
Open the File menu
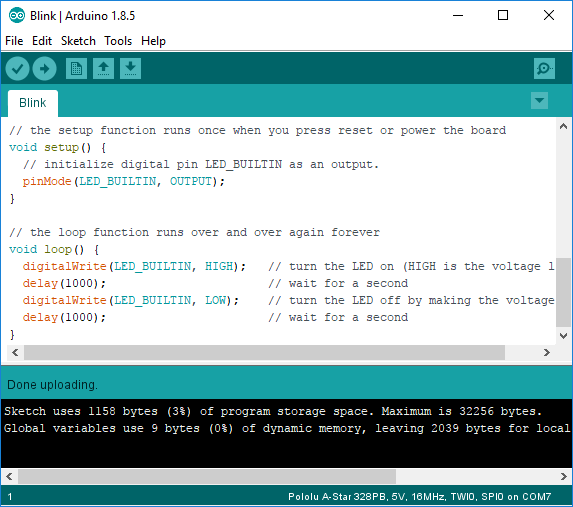pos(14,41)
